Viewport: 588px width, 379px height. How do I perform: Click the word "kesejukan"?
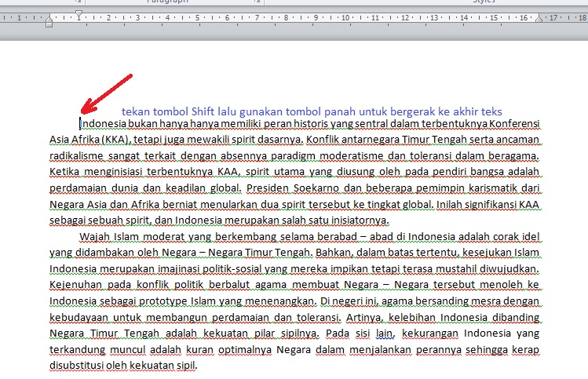point(486,253)
